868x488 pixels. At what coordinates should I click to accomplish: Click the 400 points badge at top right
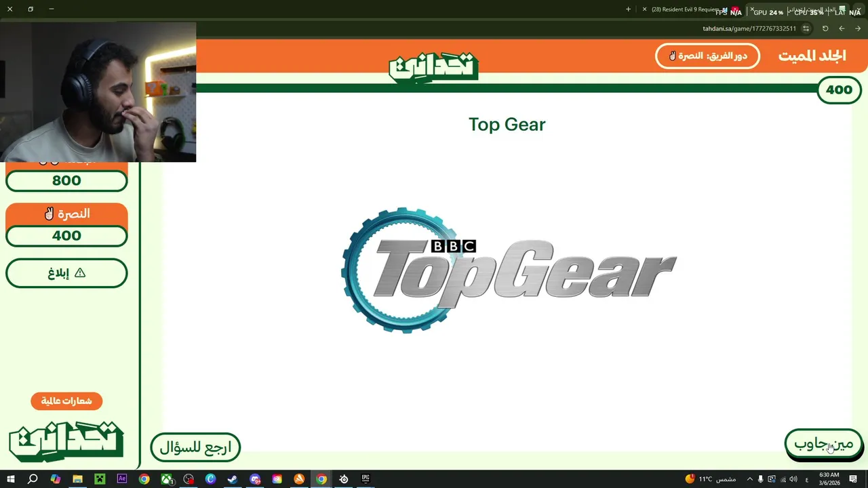click(x=839, y=90)
